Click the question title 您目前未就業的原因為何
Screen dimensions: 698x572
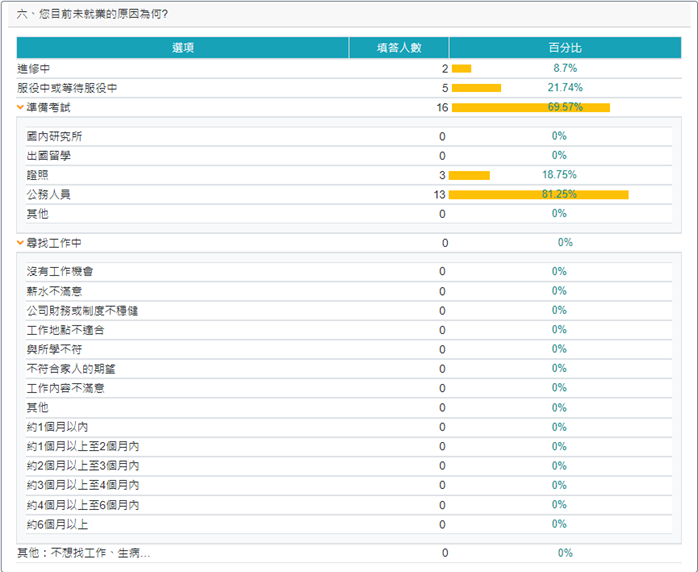point(92,14)
